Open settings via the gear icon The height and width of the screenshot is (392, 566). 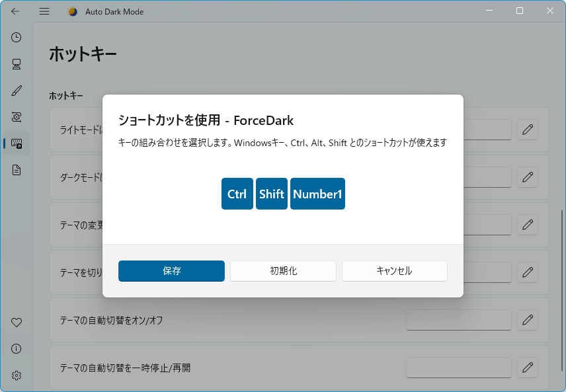(17, 375)
